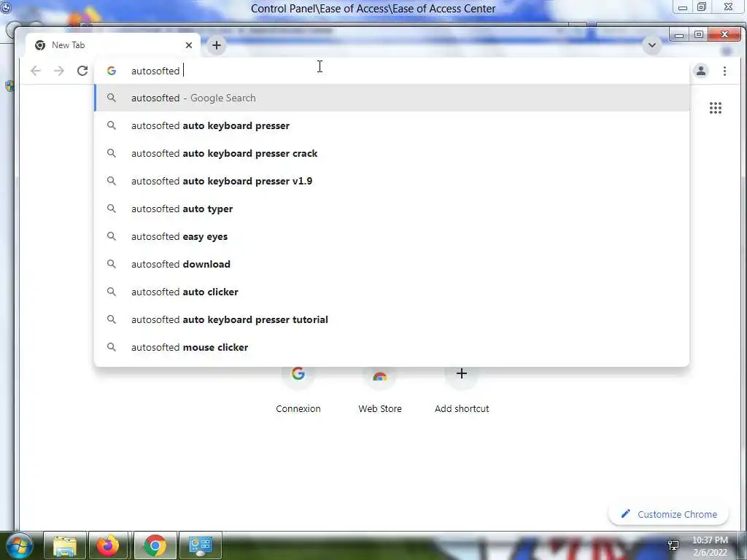Screen dimensions: 747x560
Task: Open the Google apps grid
Action: click(x=716, y=108)
